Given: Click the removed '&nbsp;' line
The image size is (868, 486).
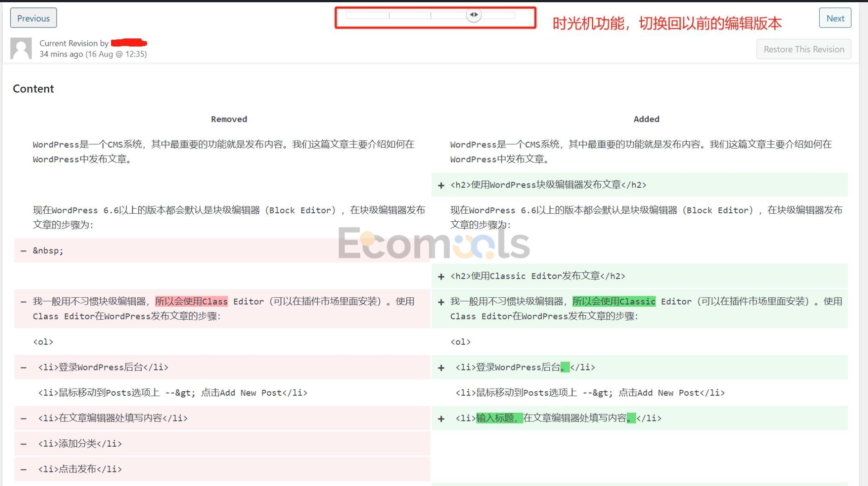Looking at the screenshot, I should point(222,250).
